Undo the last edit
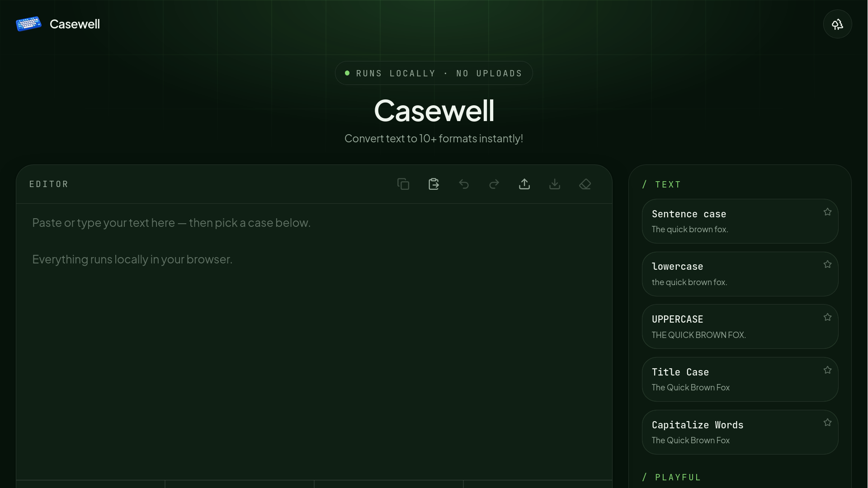Screen dimensions: 868x488 [464, 184]
